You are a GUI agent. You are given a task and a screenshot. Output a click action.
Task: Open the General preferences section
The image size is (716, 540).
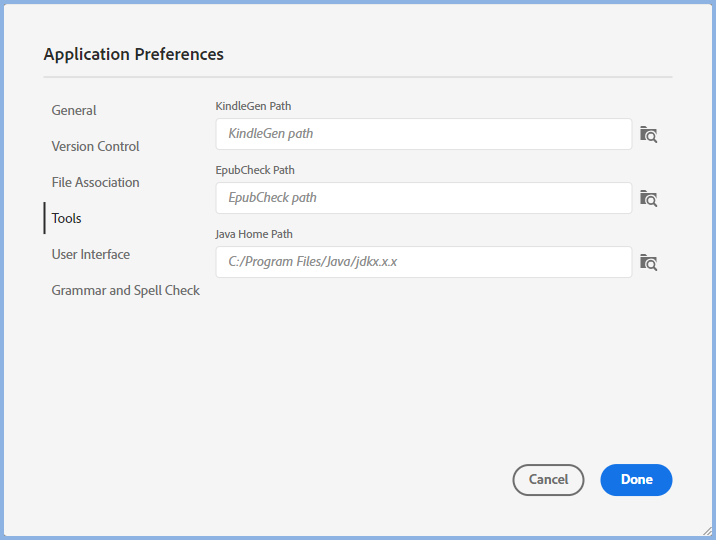pos(74,110)
